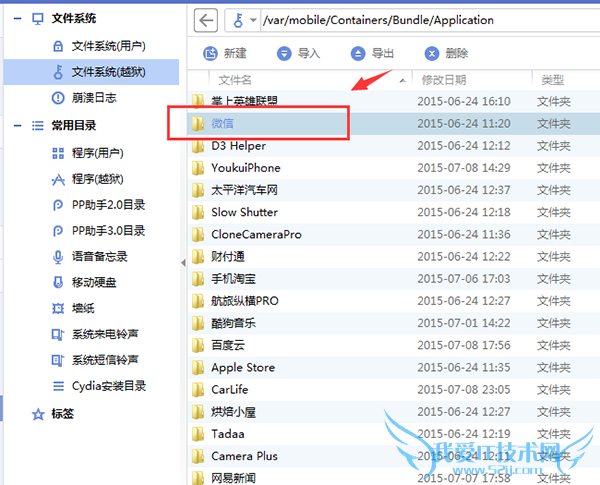Open 崩溃日志 crash logs item
600x485 pixels.
(x=91, y=98)
